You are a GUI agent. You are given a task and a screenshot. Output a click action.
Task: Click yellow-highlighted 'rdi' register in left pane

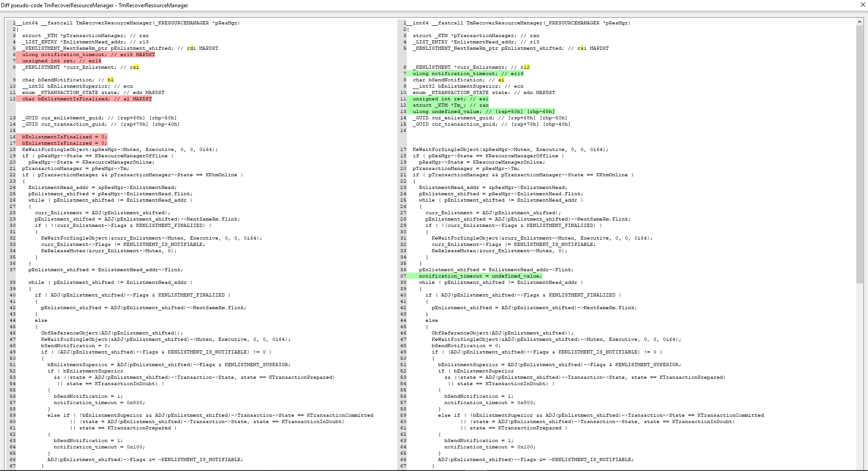coord(191,48)
